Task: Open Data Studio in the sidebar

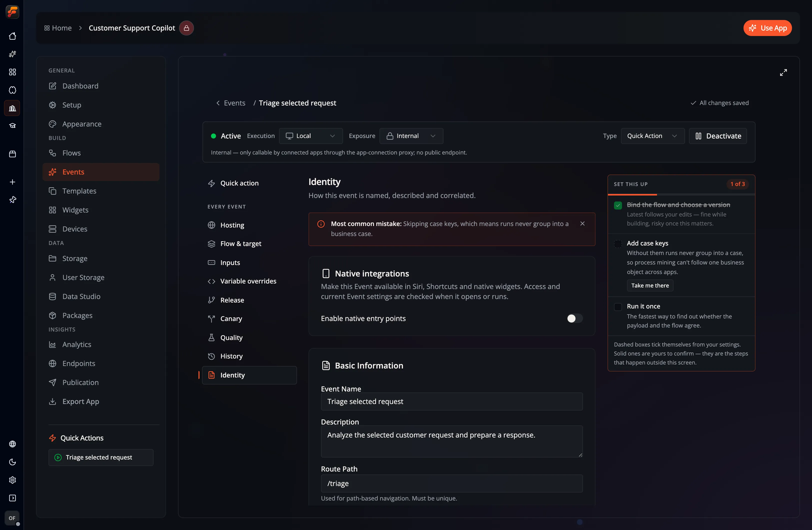Action: [101, 296]
